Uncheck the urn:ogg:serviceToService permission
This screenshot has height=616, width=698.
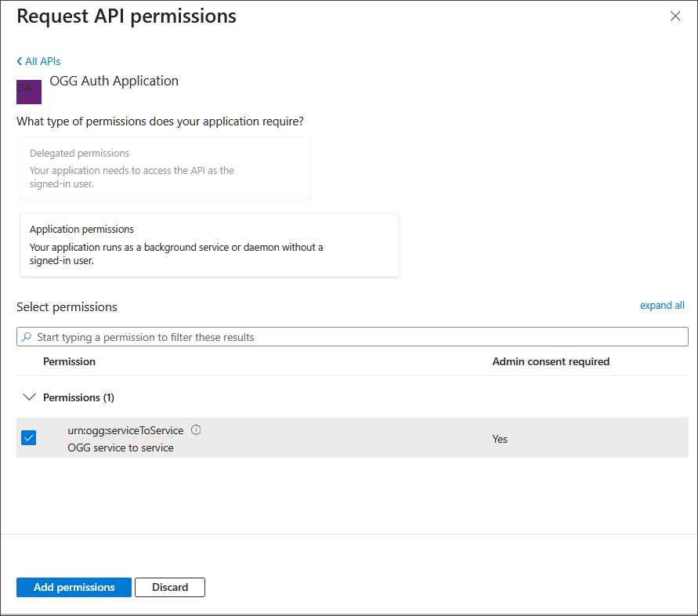click(28, 437)
